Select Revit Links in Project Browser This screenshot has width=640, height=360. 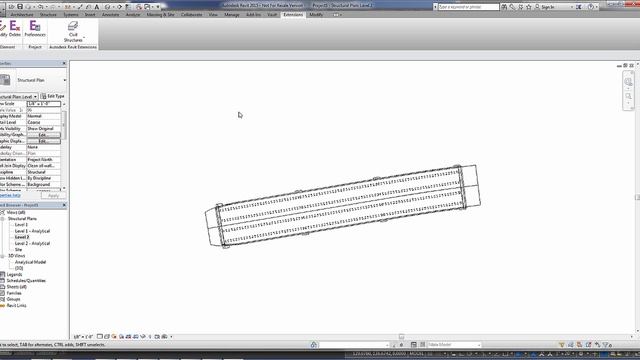(x=16, y=305)
